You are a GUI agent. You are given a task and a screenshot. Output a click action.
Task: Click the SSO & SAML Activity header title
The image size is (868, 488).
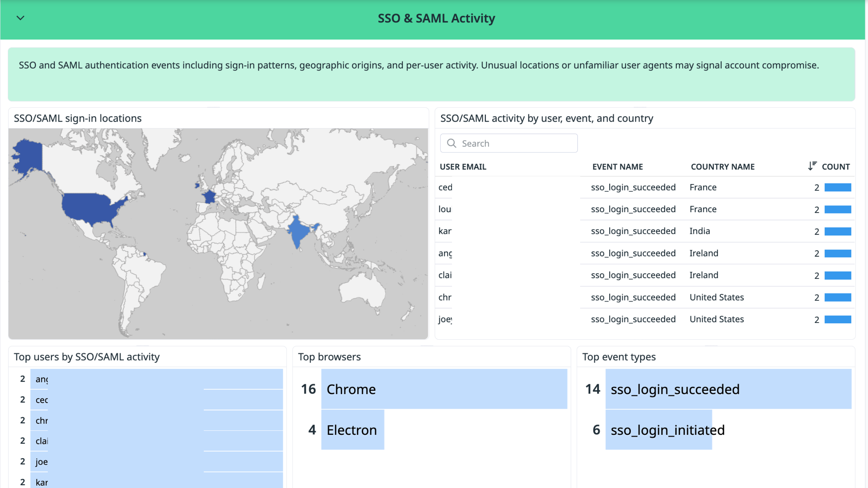pyautogui.click(x=436, y=18)
